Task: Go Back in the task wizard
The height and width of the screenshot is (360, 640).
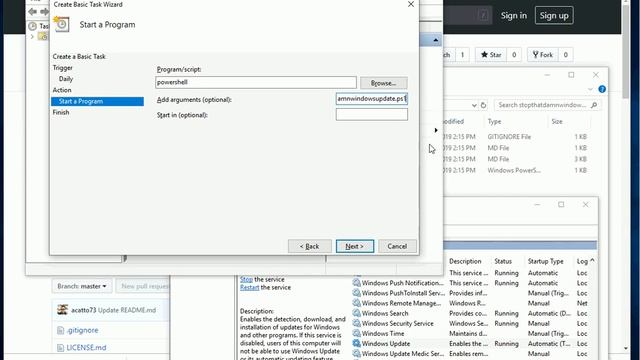Action: tap(309, 246)
